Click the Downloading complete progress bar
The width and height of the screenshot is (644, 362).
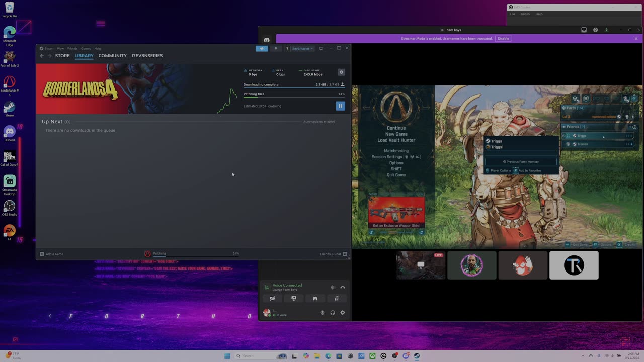[x=294, y=87]
